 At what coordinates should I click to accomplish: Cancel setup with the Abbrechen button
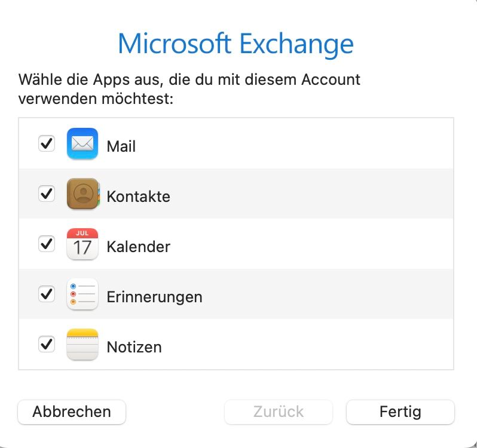72,412
